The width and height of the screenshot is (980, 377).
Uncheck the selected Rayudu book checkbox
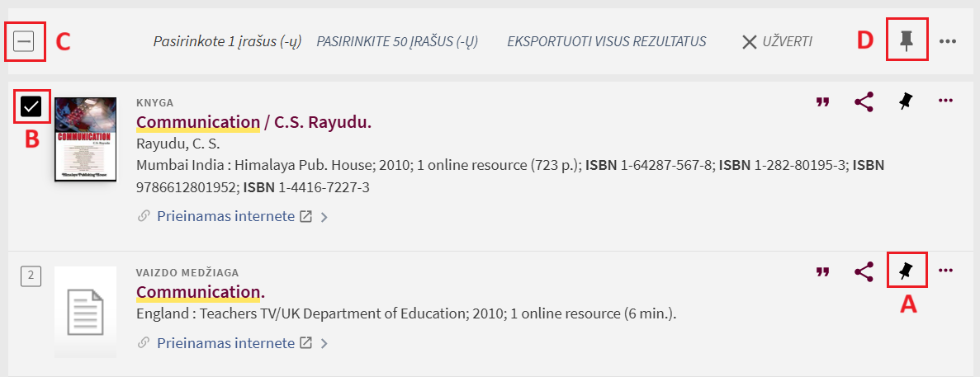[x=31, y=106]
